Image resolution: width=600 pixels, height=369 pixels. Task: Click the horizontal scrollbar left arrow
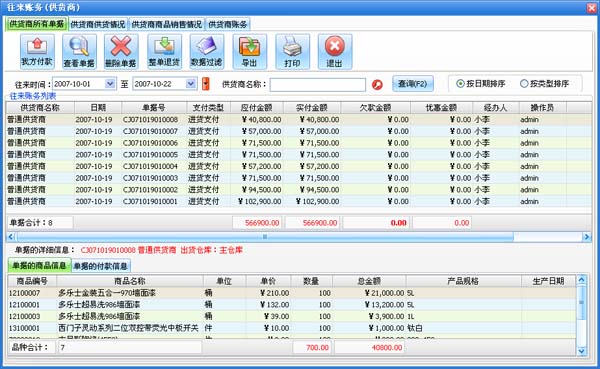pyautogui.click(x=11, y=237)
